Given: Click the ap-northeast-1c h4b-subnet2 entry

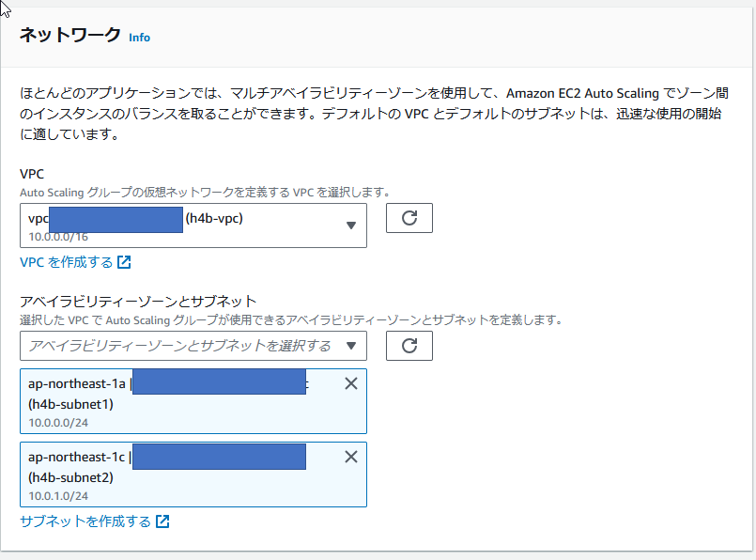Looking at the screenshot, I should point(193,474).
